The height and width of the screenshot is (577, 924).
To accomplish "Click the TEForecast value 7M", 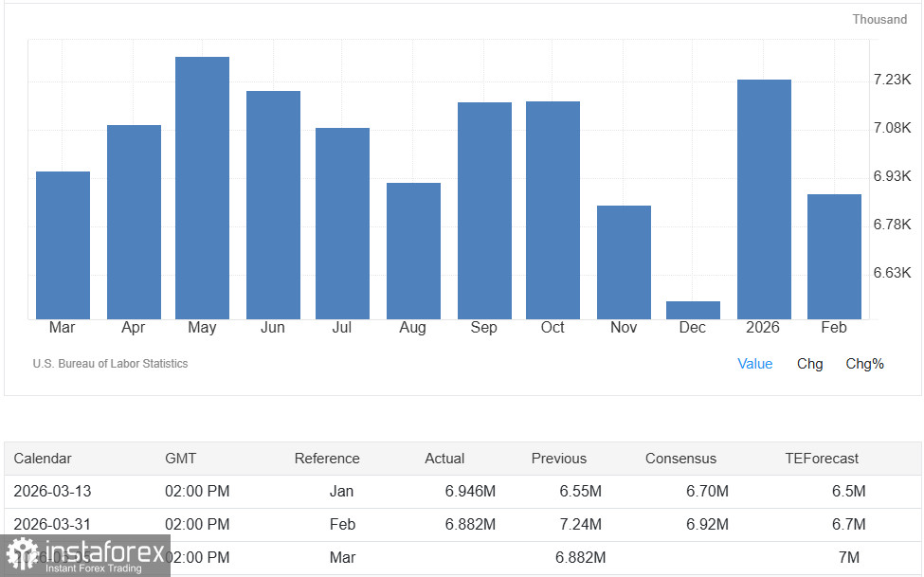I will click(x=848, y=557).
